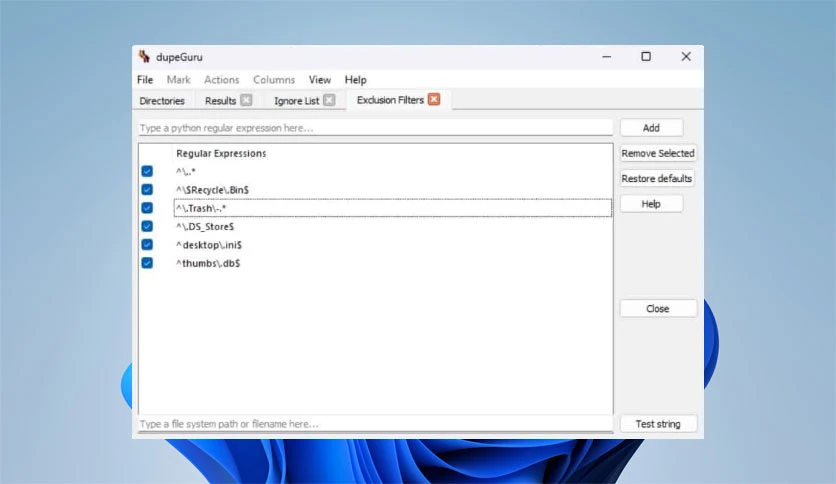The image size is (836, 484).
Task: Click the Close button in the side panel
Action: coord(658,309)
